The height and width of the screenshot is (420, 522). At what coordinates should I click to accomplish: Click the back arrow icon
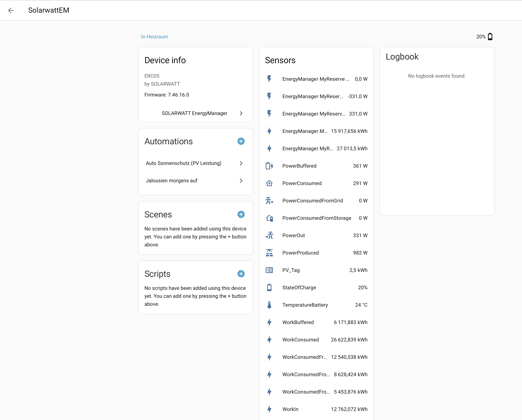point(11,10)
